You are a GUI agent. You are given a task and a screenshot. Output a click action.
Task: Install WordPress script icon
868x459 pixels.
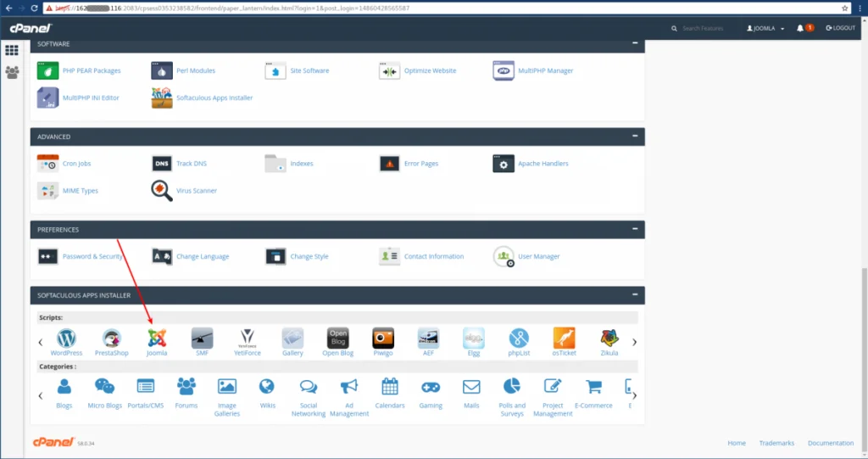pos(66,339)
